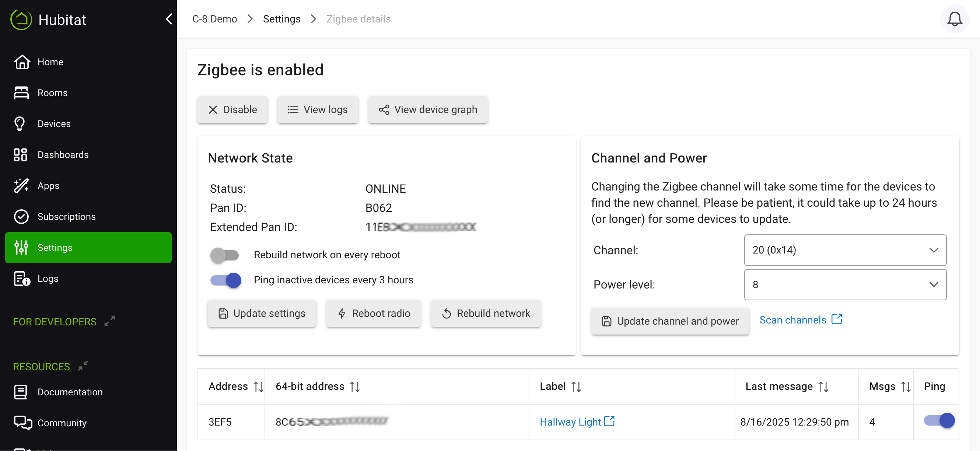This screenshot has height=451, width=980.
Task: Open notifications bell icon
Action: [x=954, y=19]
